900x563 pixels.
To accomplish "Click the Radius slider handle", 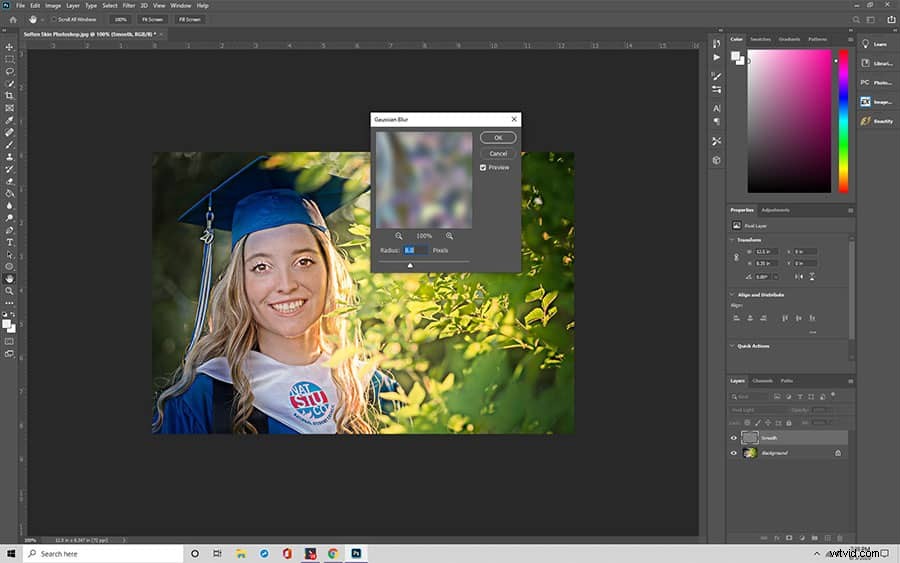I will pyautogui.click(x=410, y=265).
